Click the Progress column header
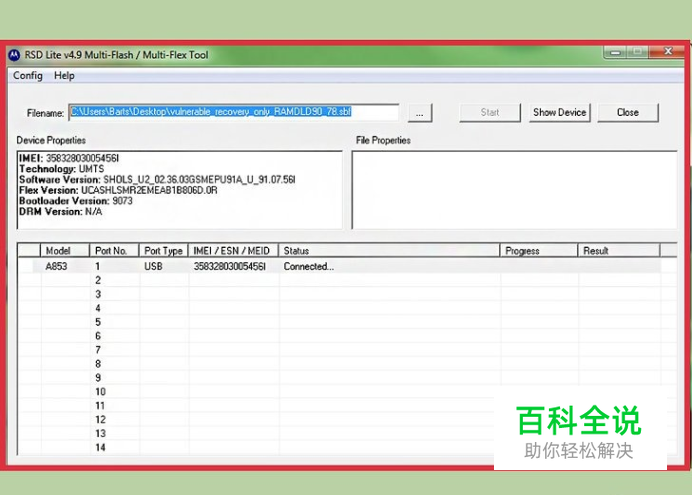 [x=539, y=251]
